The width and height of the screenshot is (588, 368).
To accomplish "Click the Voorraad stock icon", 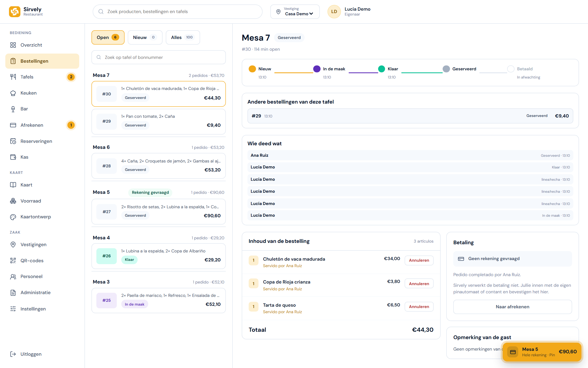I will coord(13,201).
